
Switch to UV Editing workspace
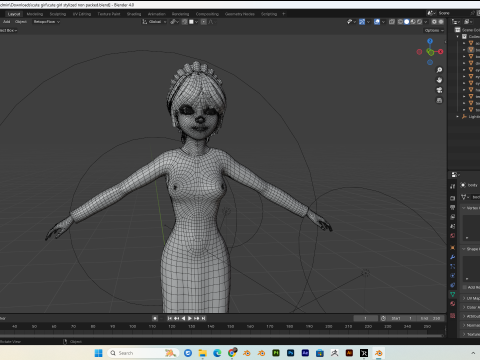point(82,14)
